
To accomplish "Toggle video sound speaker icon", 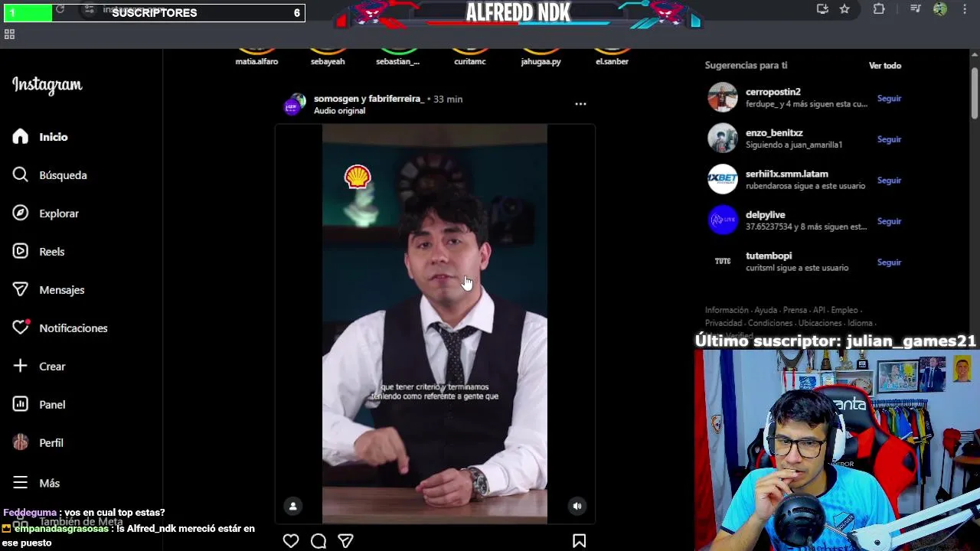I will (577, 506).
